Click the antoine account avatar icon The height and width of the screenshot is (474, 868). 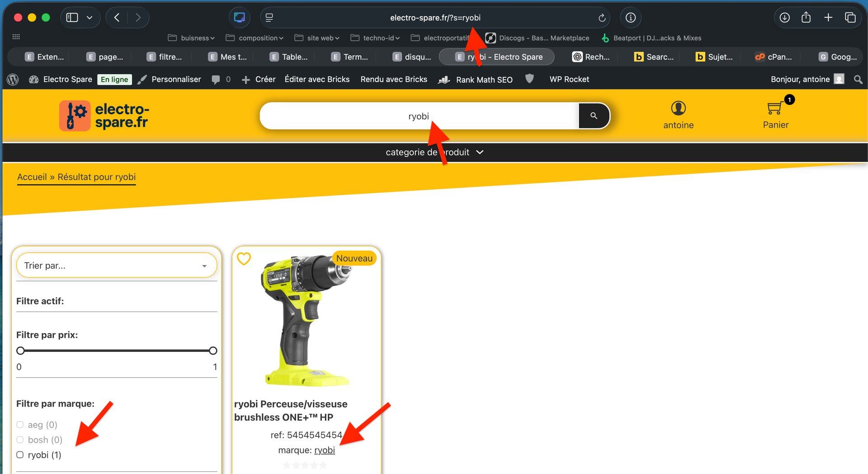pos(678,109)
